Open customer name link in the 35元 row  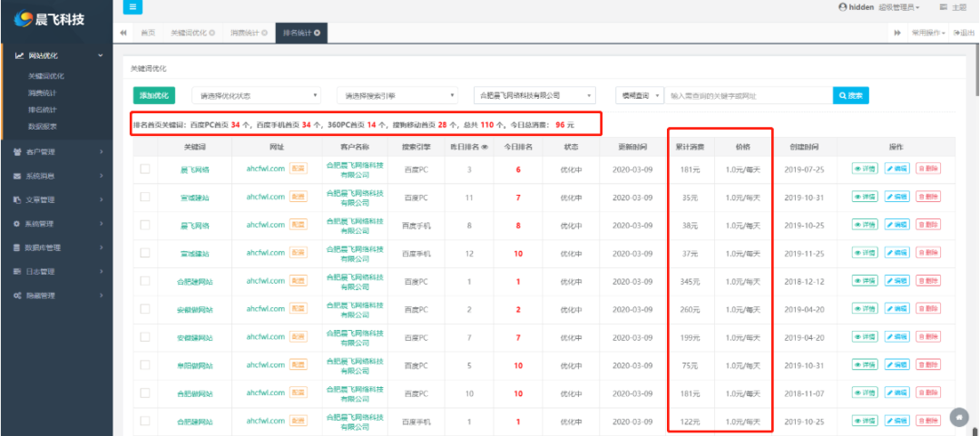(x=355, y=197)
